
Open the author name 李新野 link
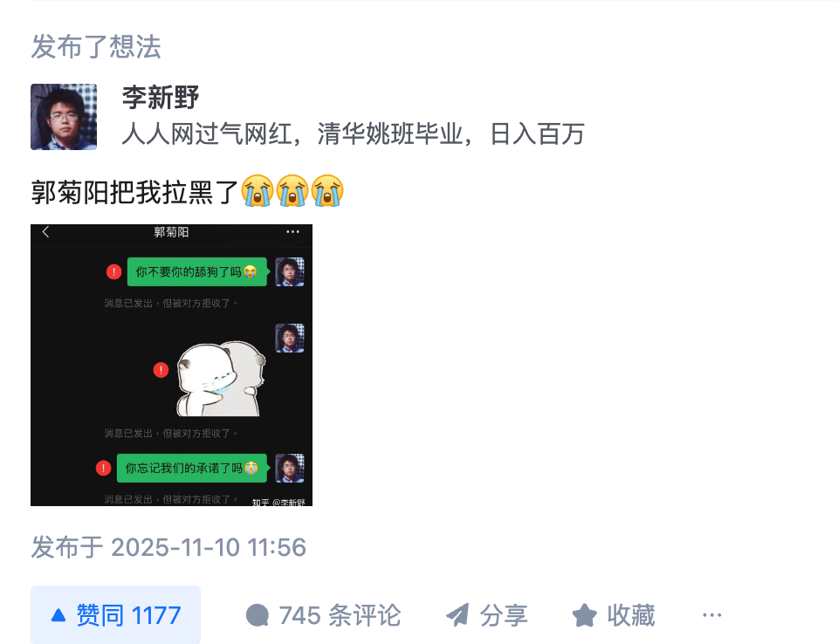click(161, 98)
